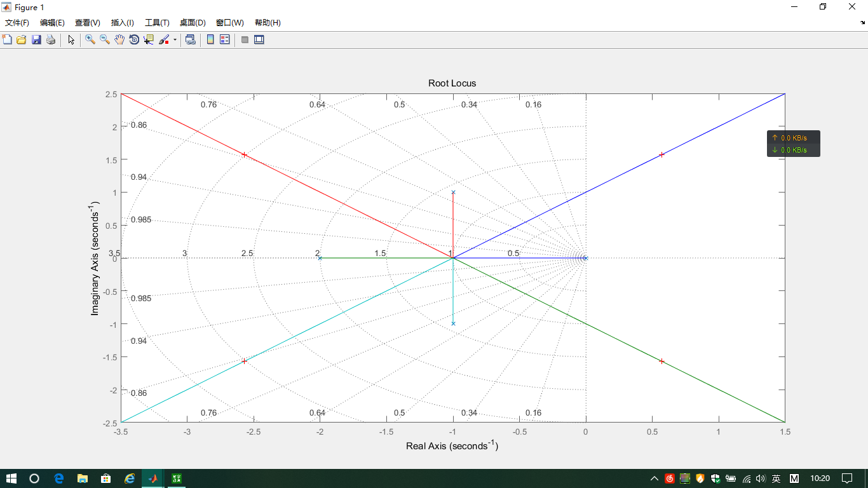Activate the Zoom Out magnifier tool

pyautogui.click(x=105, y=39)
